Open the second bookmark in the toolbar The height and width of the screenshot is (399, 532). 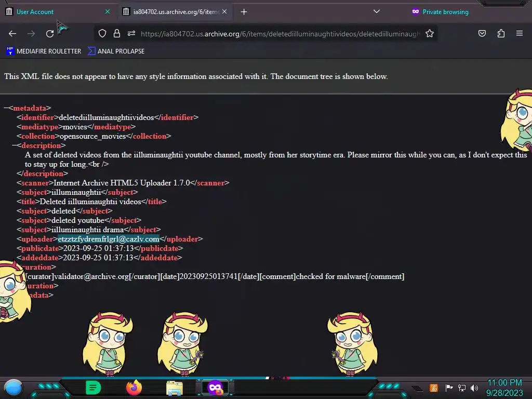point(116,51)
